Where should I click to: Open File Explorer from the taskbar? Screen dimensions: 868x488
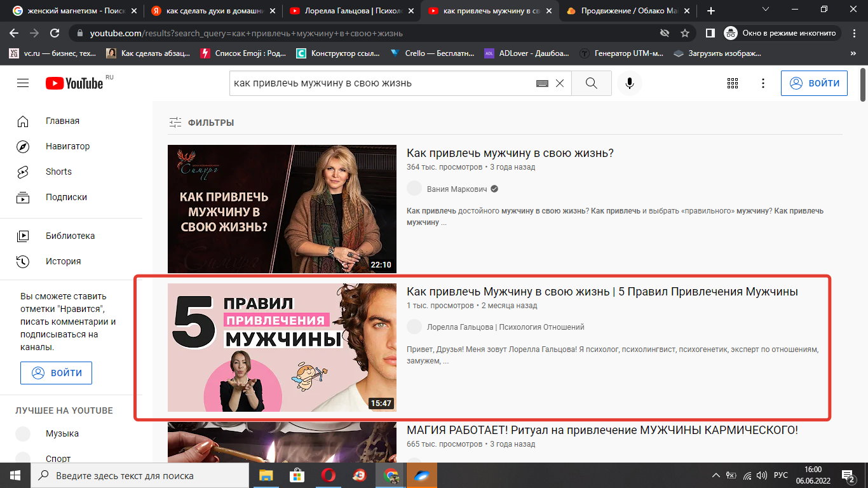click(x=265, y=475)
